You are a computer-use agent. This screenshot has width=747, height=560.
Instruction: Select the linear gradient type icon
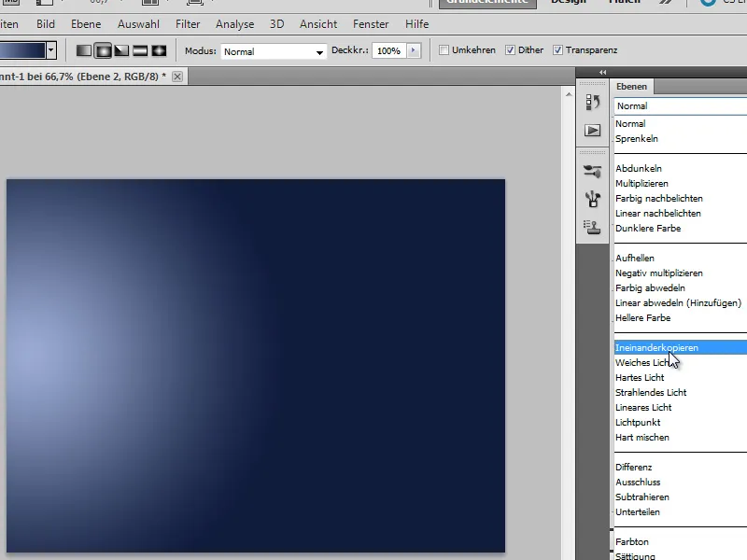click(x=84, y=50)
